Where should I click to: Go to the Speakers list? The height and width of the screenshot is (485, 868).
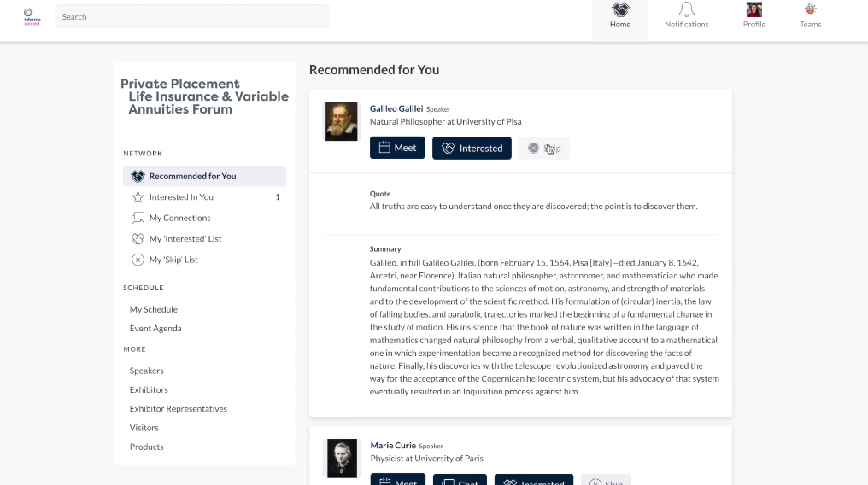[x=147, y=371]
